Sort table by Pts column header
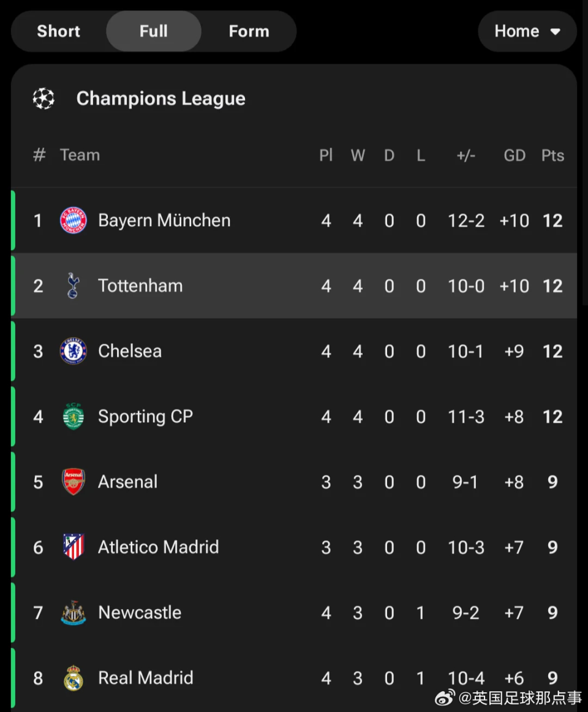This screenshot has height=712, width=588. click(552, 156)
